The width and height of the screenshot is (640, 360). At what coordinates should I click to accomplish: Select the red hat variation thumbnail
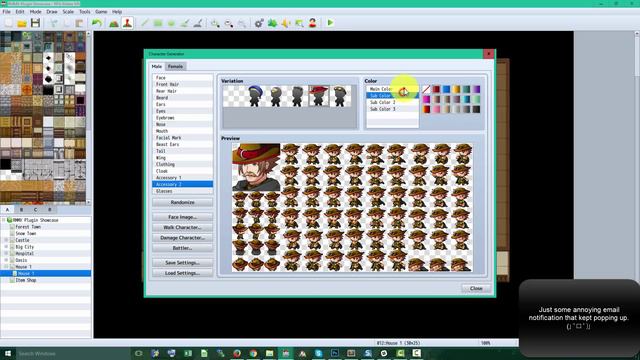click(319, 96)
